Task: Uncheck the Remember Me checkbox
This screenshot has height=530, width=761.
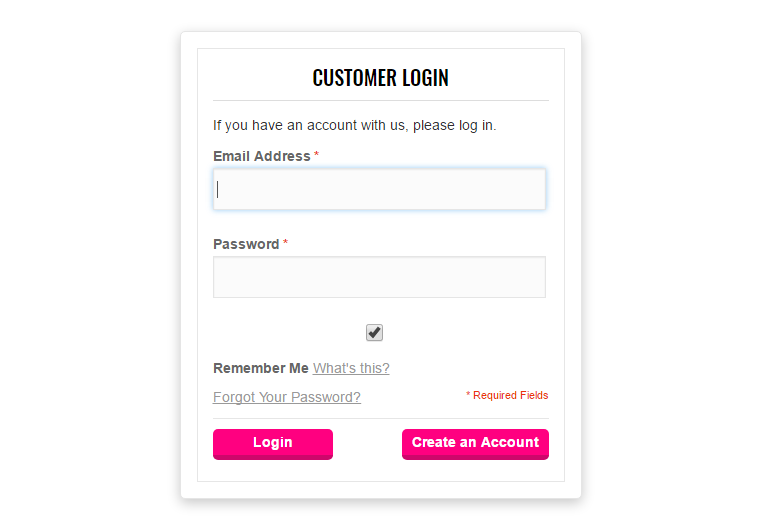Action: pos(374,332)
